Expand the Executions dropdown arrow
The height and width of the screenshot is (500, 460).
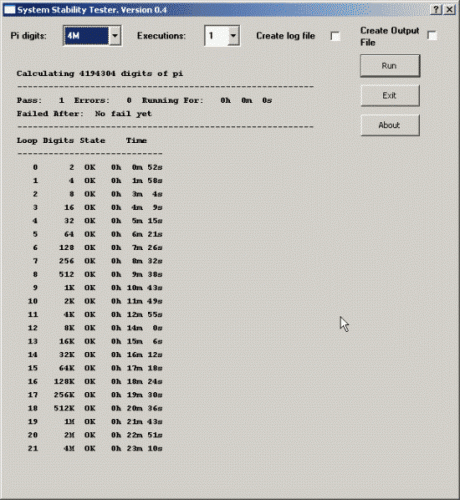[x=233, y=36]
